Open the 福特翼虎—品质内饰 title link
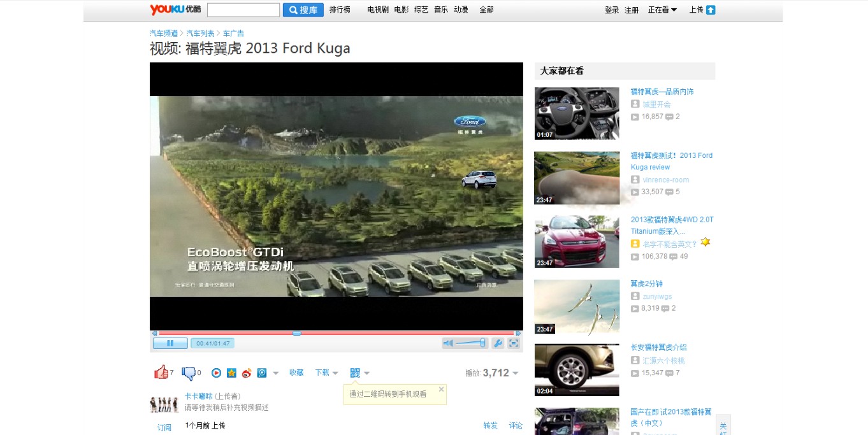 (x=662, y=92)
